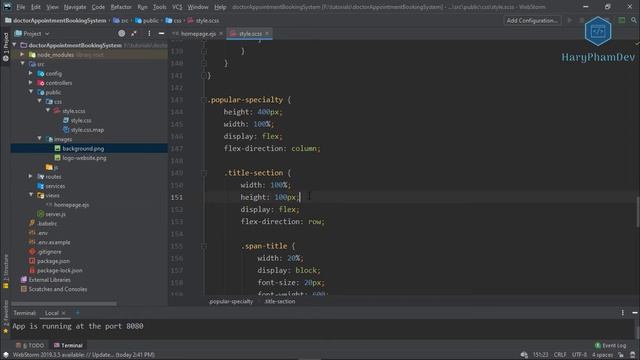The width and height of the screenshot is (640, 360).
Task: Open the Event Log button
Action: click(610, 346)
